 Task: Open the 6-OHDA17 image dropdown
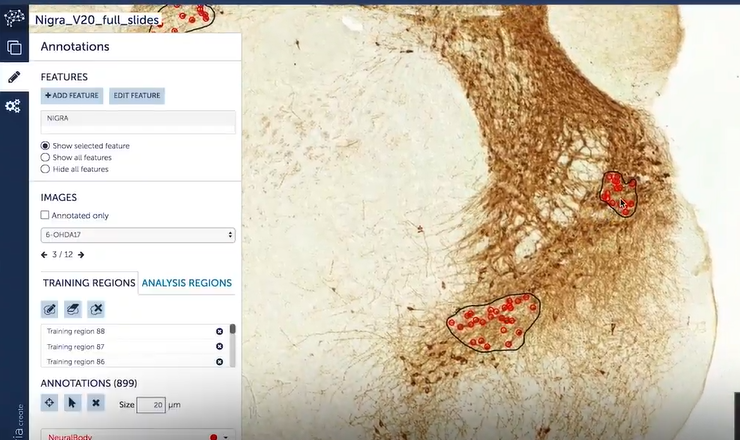[138, 235]
